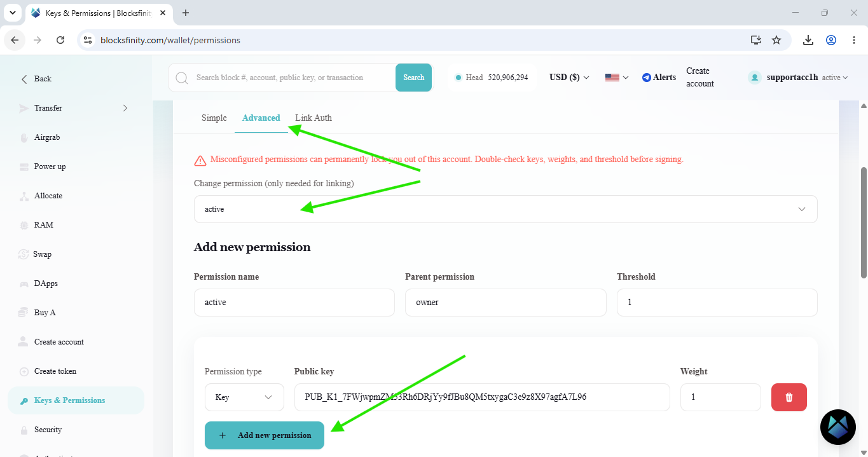View site information icon in address bar
Screen dimensions: 868x457
[88, 40]
